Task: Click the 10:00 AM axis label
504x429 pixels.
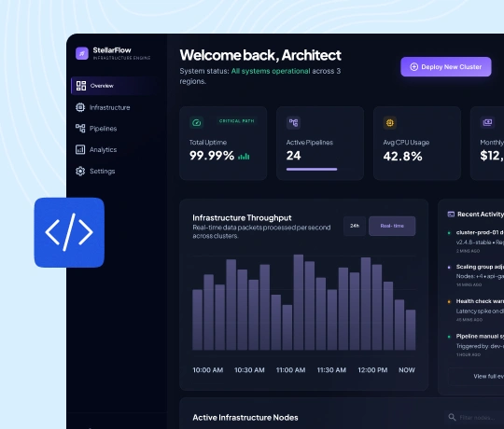Action: (207, 370)
